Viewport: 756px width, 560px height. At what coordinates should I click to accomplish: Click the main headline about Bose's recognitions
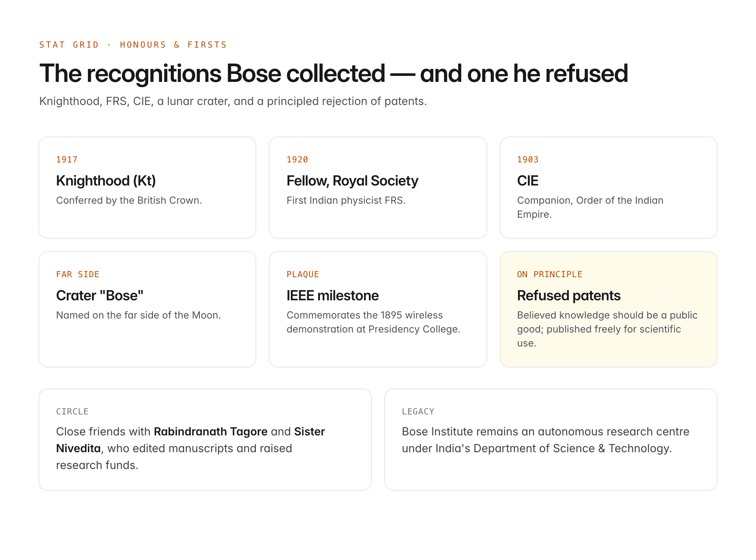pos(334,73)
